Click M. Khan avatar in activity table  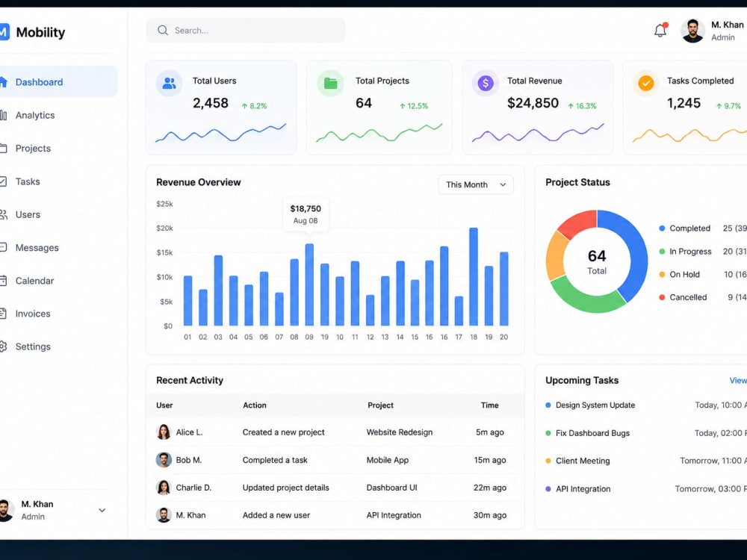(x=164, y=515)
